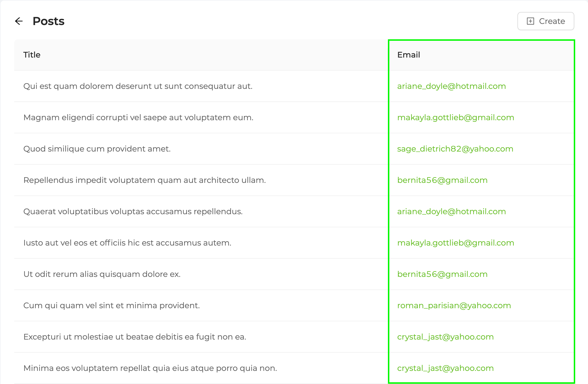Click the post 'Ut odit rerum alias quisquam dolore ex'
The width and height of the screenshot is (588, 384).
coord(102,274)
